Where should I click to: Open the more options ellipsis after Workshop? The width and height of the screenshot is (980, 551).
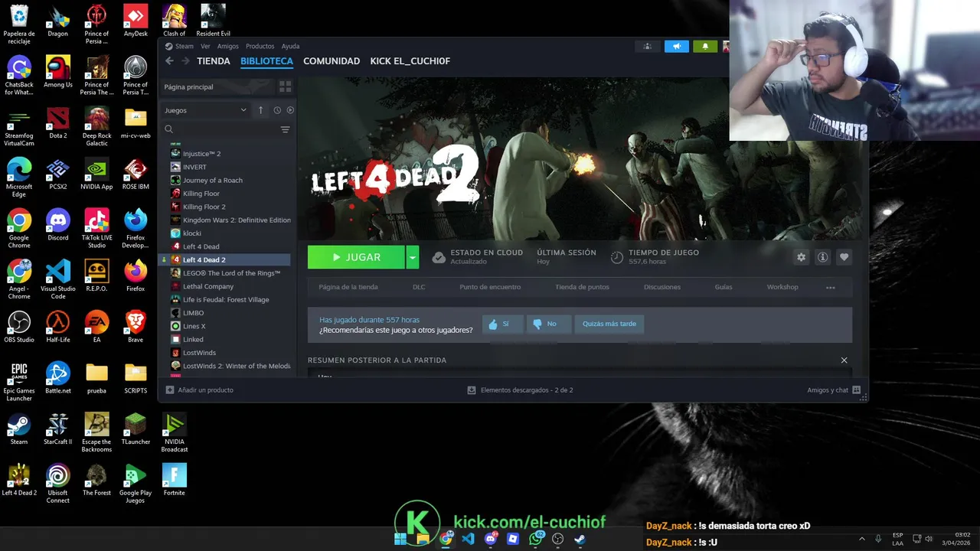(831, 288)
